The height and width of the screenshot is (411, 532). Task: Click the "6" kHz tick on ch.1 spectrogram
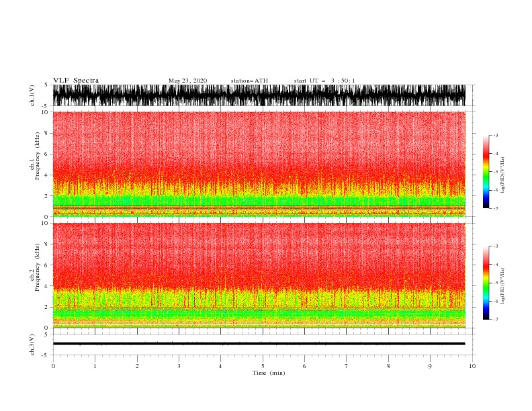pyautogui.click(x=46, y=154)
